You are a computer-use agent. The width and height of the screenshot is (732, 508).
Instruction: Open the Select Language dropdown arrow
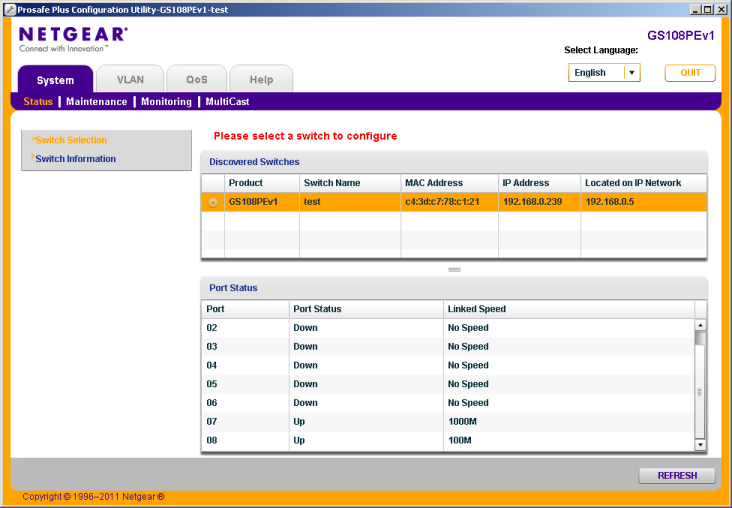[x=632, y=73]
